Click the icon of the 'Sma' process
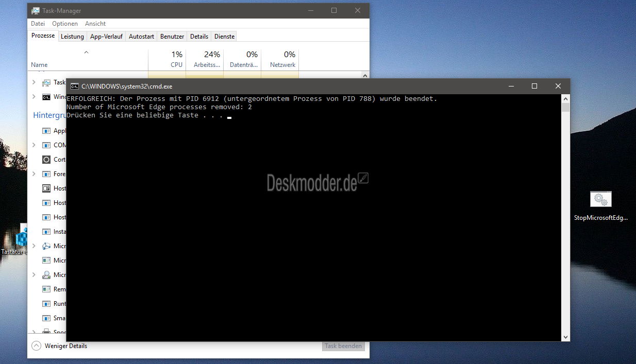 (x=46, y=318)
